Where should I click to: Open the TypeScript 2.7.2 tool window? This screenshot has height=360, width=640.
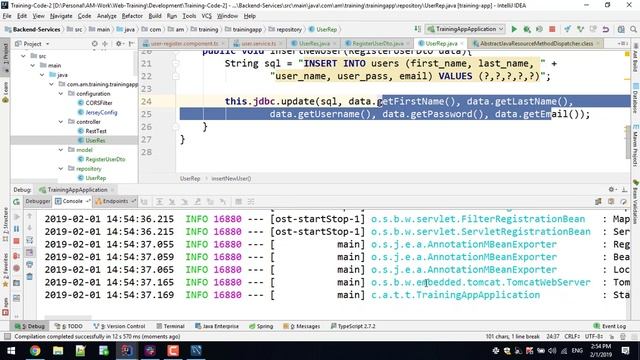coord(353,326)
